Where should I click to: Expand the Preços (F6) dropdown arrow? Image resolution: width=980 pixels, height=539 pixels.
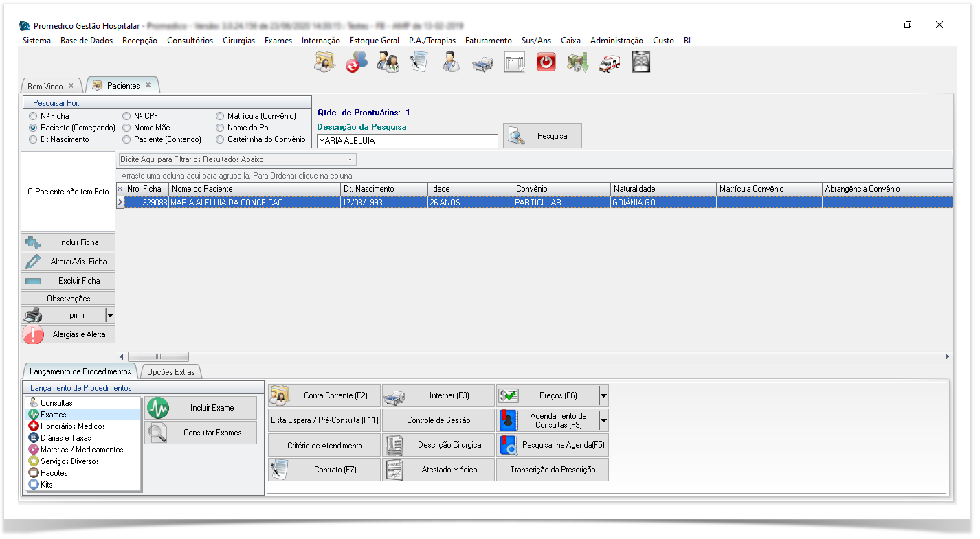pyautogui.click(x=603, y=395)
